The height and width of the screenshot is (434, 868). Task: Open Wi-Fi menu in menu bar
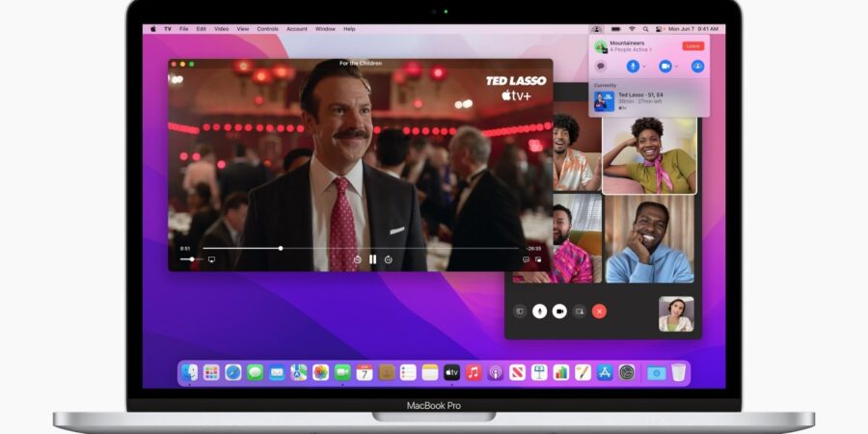(632, 29)
